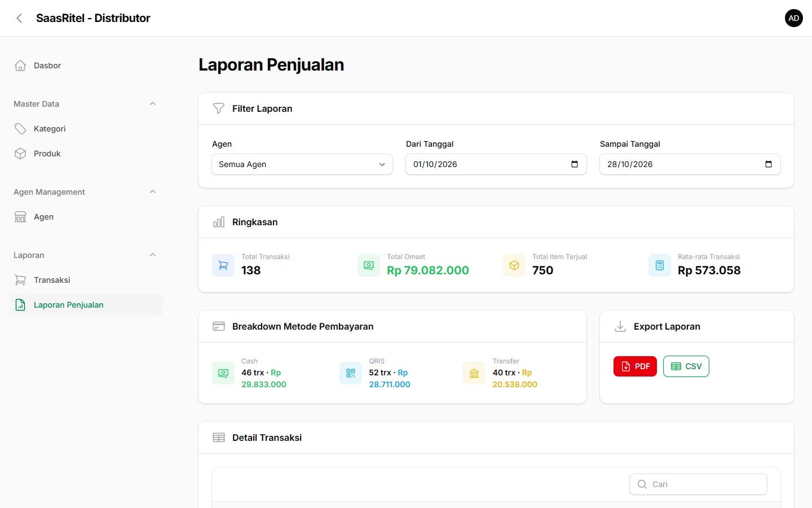Image resolution: width=812 pixels, height=508 pixels.
Task: Click the Produk box icon
Action: [20, 154]
